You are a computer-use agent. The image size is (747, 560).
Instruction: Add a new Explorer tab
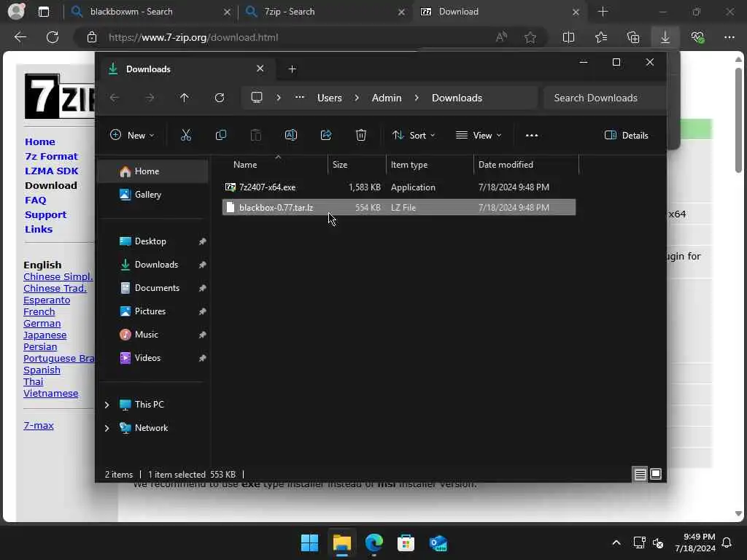[292, 69]
